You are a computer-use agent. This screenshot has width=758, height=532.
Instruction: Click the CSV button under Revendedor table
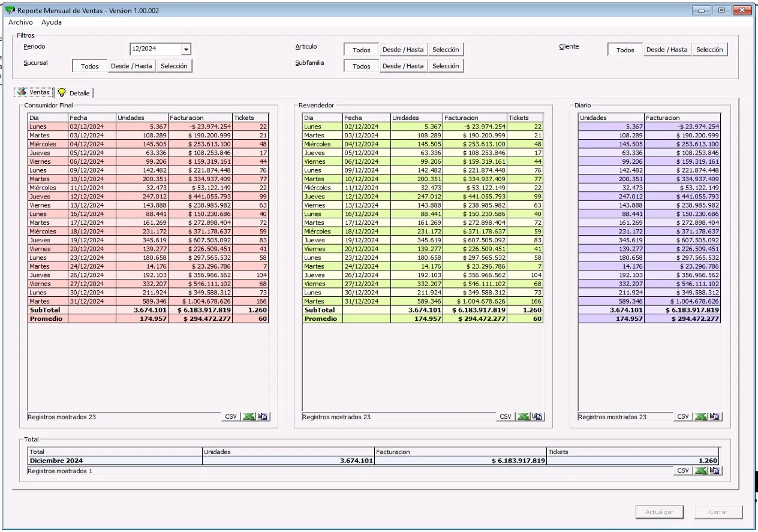506,417
